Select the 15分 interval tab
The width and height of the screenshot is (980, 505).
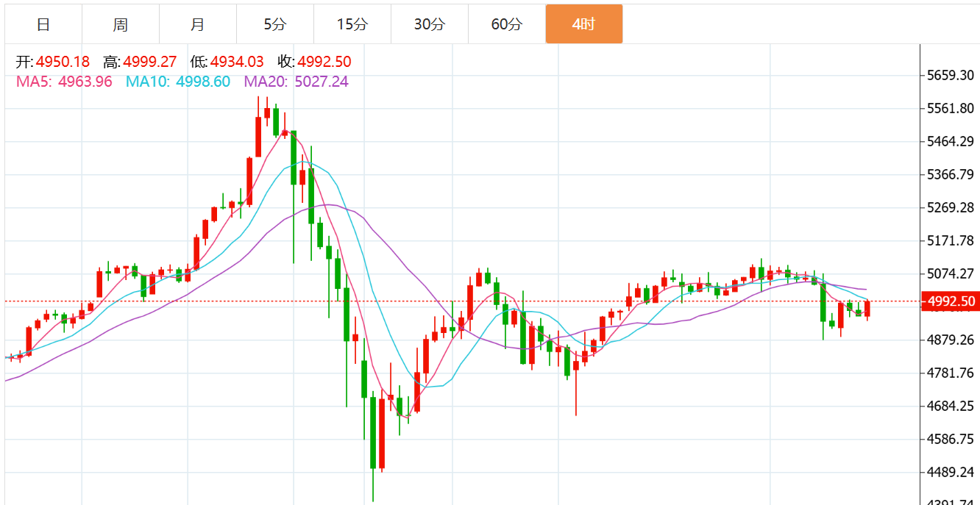pos(352,24)
